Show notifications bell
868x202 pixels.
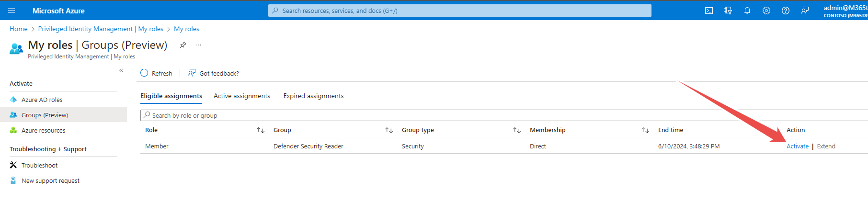747,11
